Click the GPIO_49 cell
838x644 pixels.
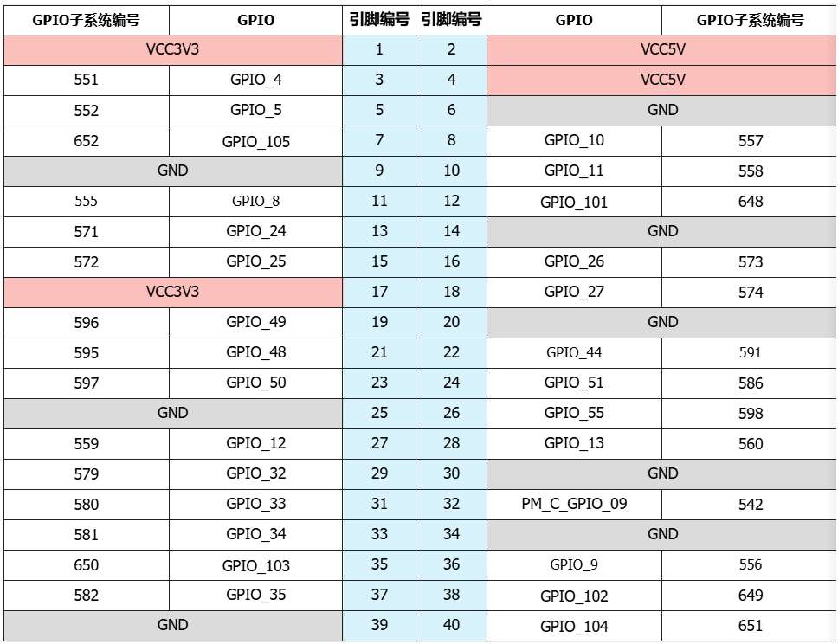tap(256, 322)
